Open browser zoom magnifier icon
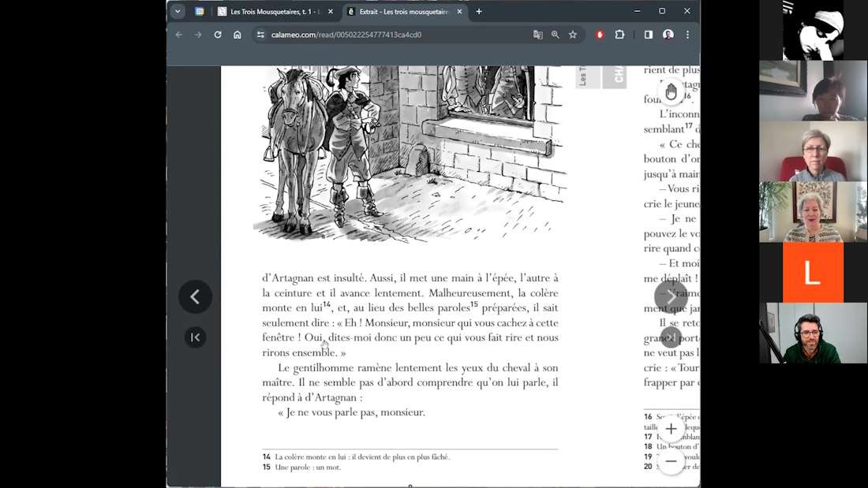Screen dimensions: 868x488 [x=556, y=35]
